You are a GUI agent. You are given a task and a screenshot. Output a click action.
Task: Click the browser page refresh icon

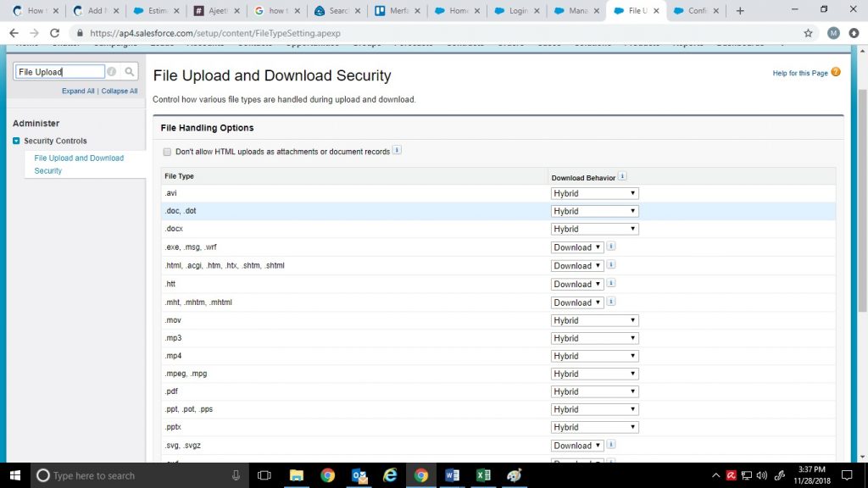[x=53, y=33]
